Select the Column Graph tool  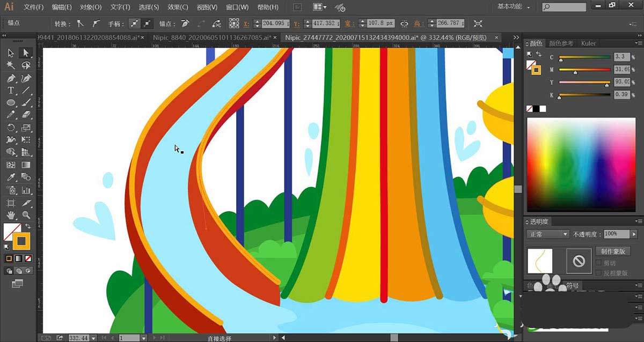tap(25, 190)
